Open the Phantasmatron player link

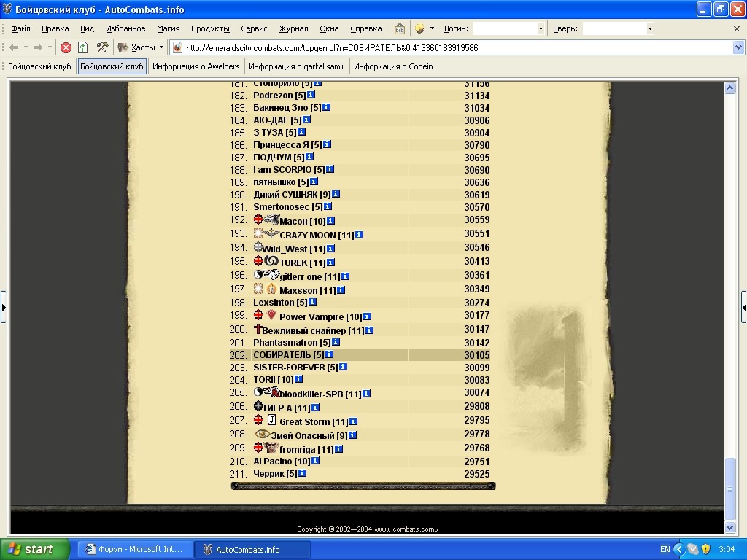pyautogui.click(x=285, y=343)
